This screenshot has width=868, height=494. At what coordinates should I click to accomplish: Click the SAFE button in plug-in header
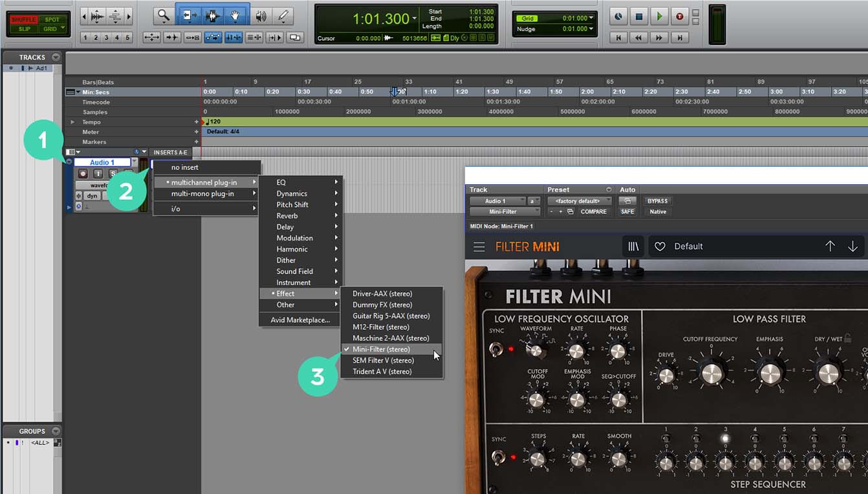coord(627,211)
